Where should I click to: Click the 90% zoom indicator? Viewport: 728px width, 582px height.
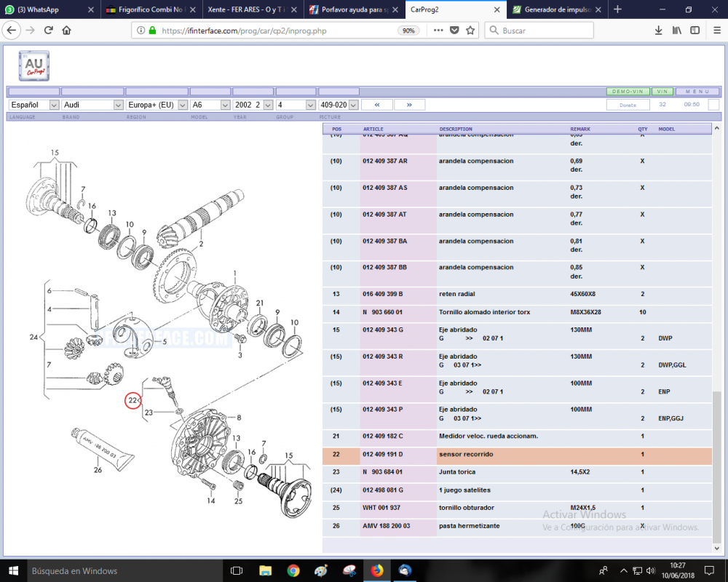(408, 31)
